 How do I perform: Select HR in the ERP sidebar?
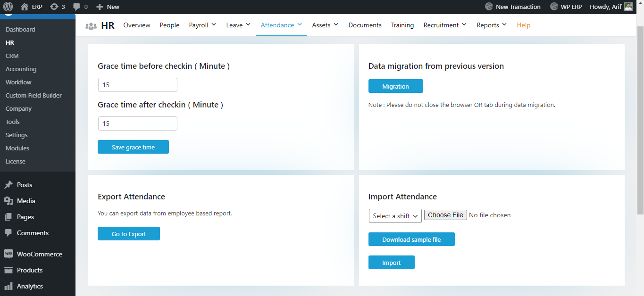(10, 42)
